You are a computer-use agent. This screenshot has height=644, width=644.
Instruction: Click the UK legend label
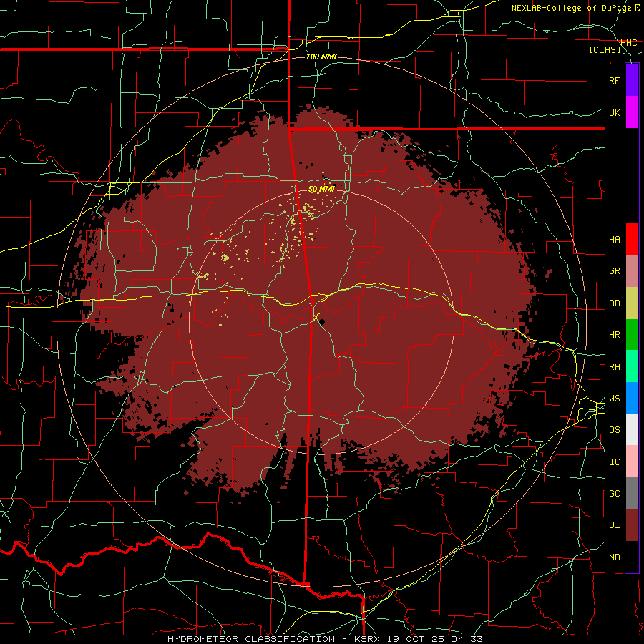click(x=614, y=112)
